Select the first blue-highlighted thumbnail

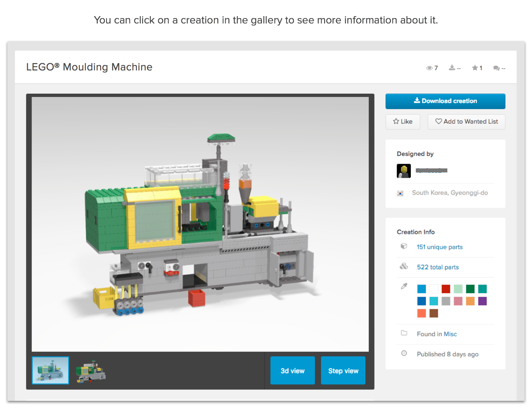click(x=50, y=370)
